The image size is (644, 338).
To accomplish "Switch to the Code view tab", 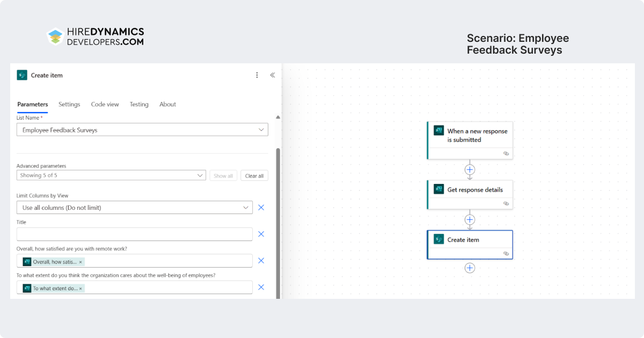I will [105, 104].
